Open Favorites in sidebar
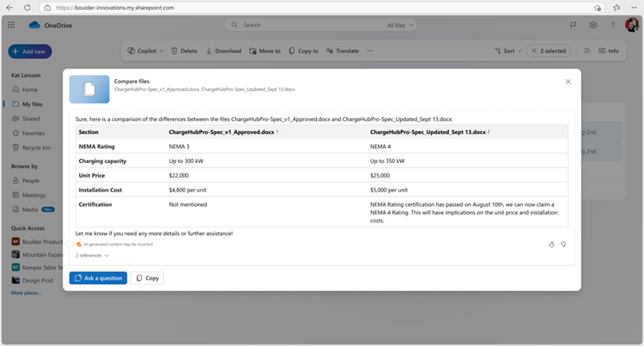This screenshot has width=644, height=346. click(28, 133)
